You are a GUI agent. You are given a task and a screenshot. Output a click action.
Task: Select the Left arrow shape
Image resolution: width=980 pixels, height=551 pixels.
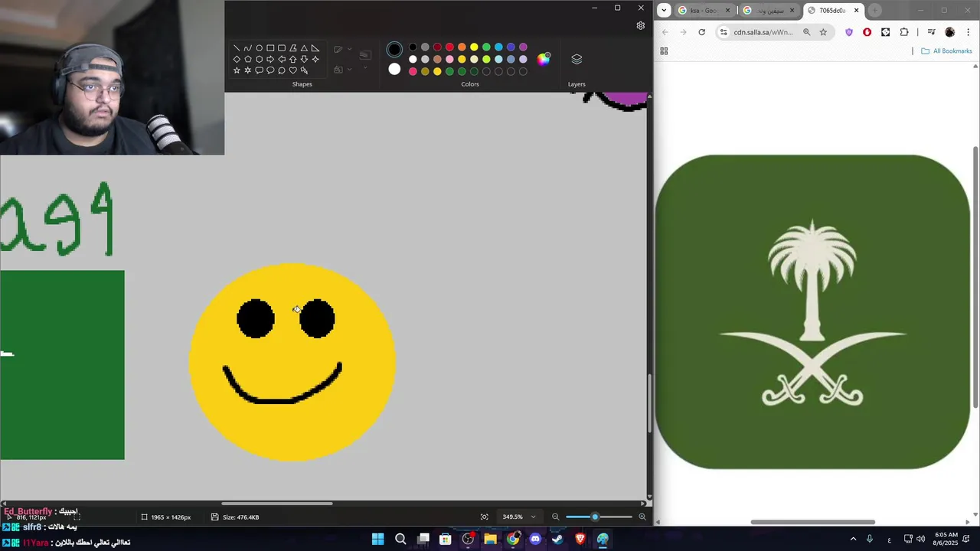pos(282,59)
